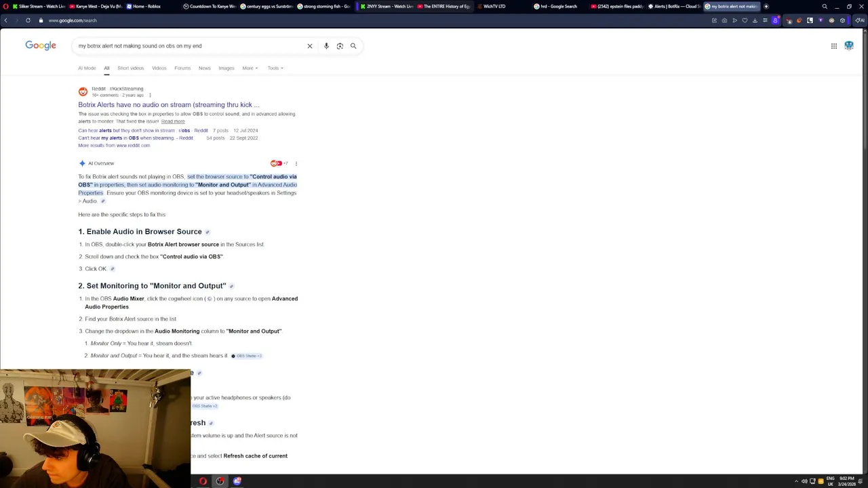Take a snapshot with the camera toolbar icon
This screenshot has height=488, width=868.
[x=724, y=20]
